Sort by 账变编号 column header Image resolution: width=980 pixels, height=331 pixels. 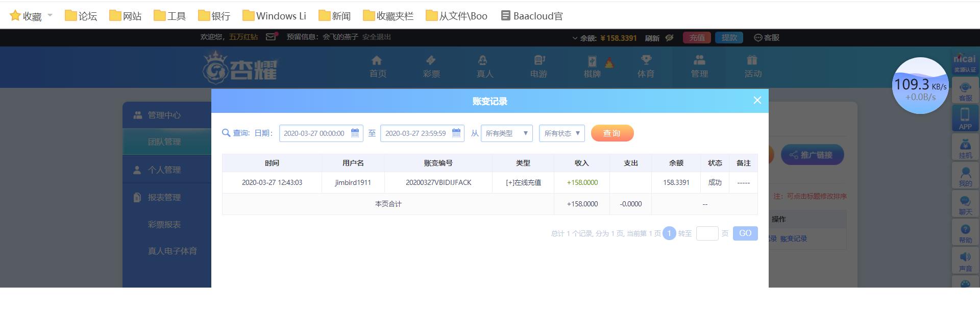tap(438, 163)
